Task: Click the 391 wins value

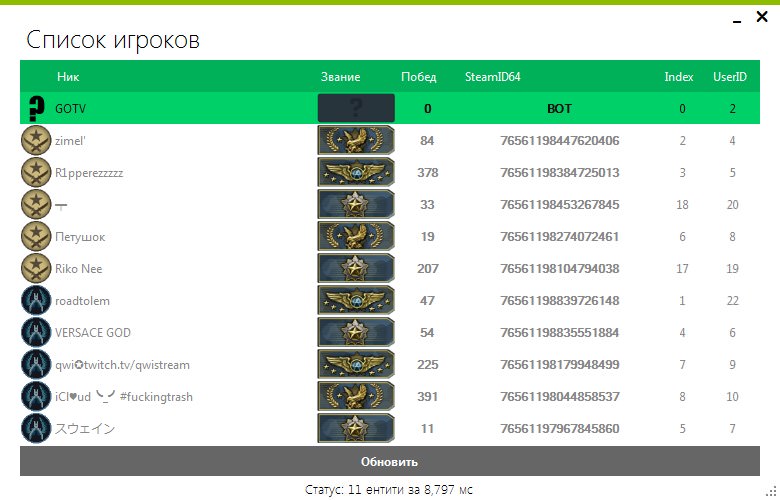Action: point(428,397)
